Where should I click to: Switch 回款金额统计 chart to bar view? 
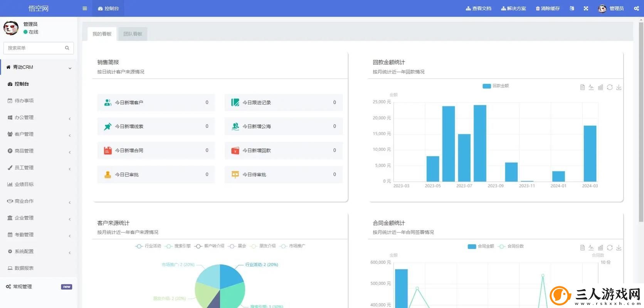[x=600, y=87]
